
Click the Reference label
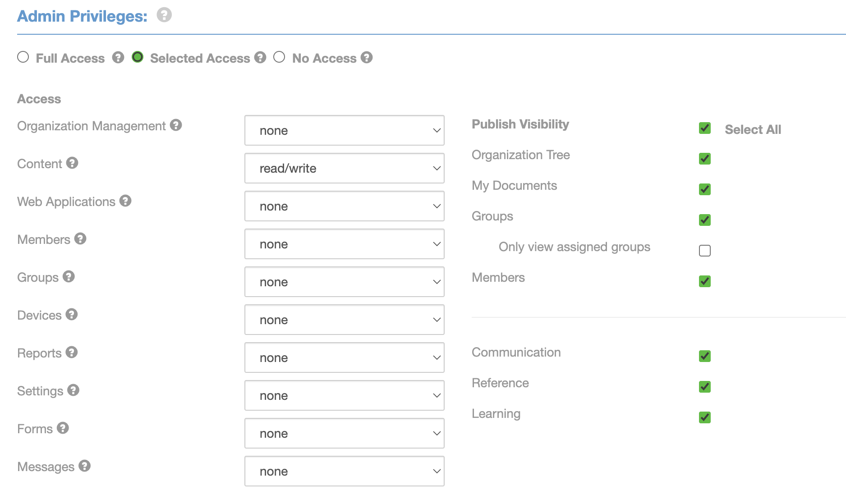coord(500,383)
